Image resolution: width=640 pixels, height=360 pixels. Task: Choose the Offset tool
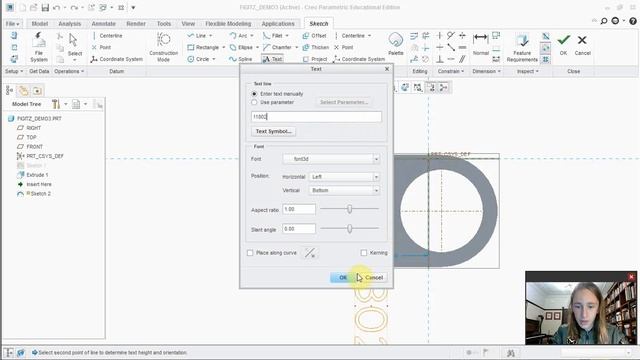(314, 36)
